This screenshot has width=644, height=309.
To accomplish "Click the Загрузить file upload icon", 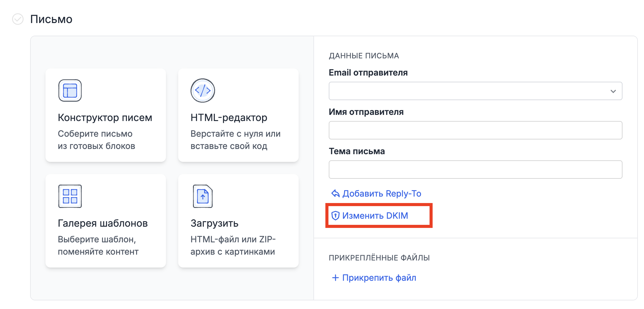I will coord(203,196).
